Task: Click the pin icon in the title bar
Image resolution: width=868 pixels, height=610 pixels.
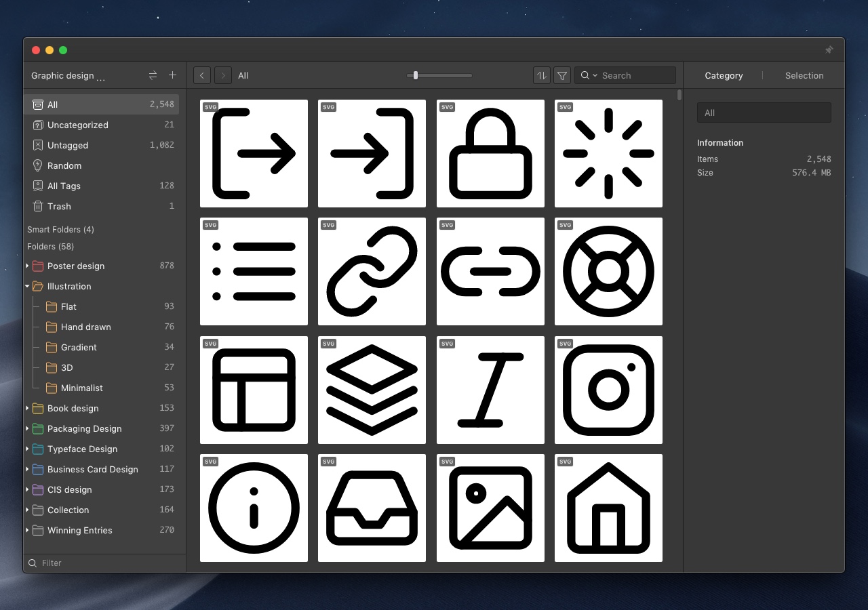Action: (829, 50)
